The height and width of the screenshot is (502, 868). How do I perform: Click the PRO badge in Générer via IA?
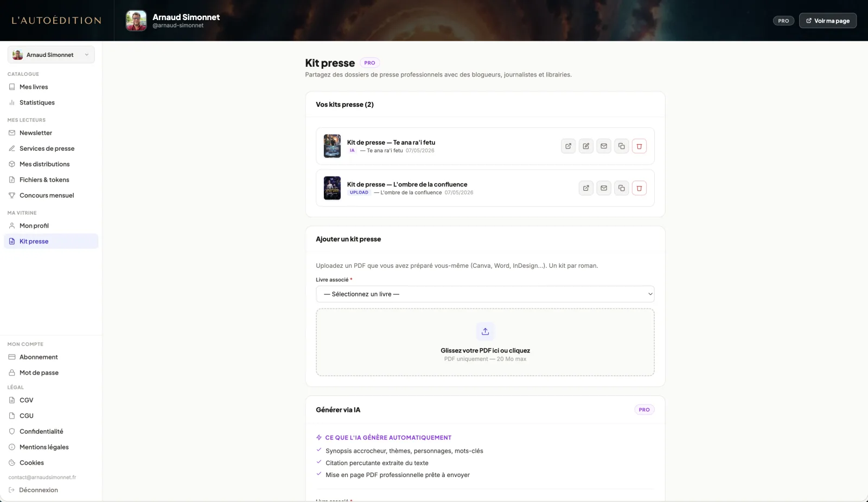tap(644, 410)
